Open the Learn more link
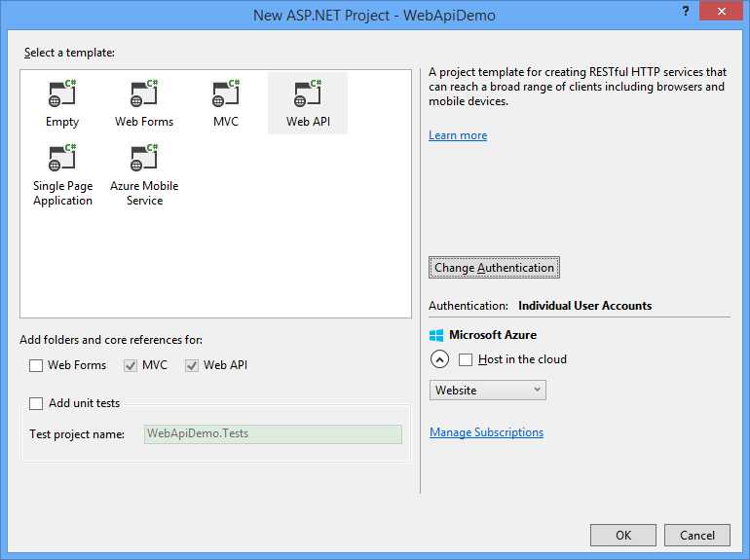 (458, 135)
